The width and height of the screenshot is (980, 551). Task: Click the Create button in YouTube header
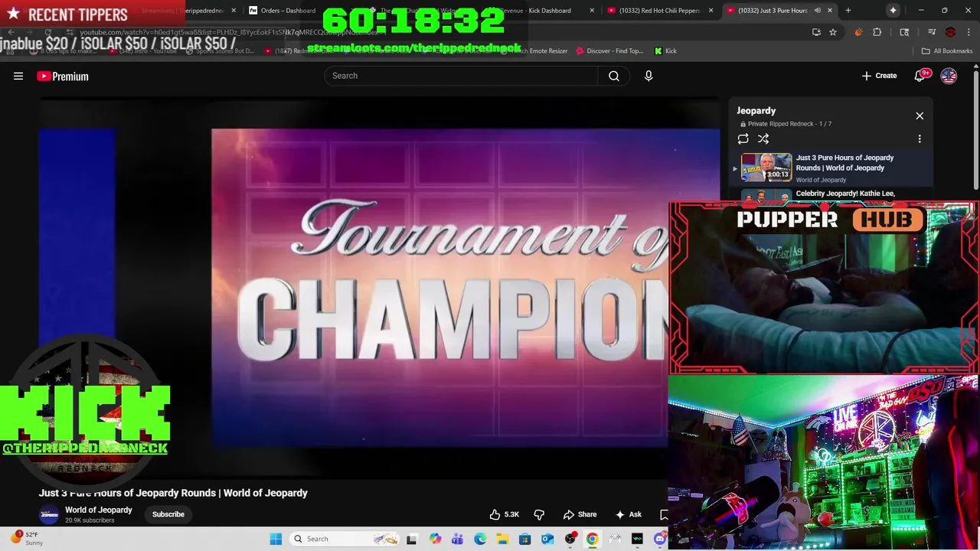(879, 76)
